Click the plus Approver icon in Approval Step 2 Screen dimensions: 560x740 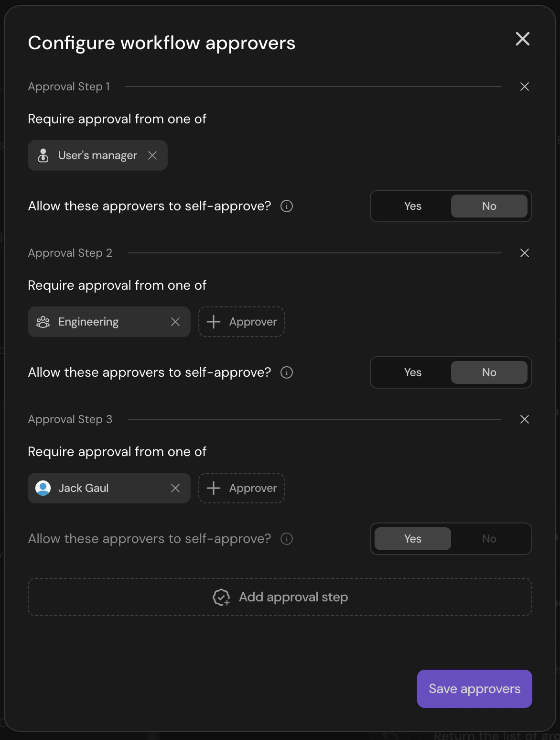(x=214, y=322)
